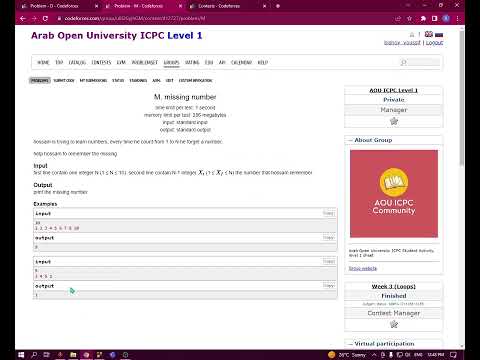Open the Chrome three-dot menu

[458, 19]
